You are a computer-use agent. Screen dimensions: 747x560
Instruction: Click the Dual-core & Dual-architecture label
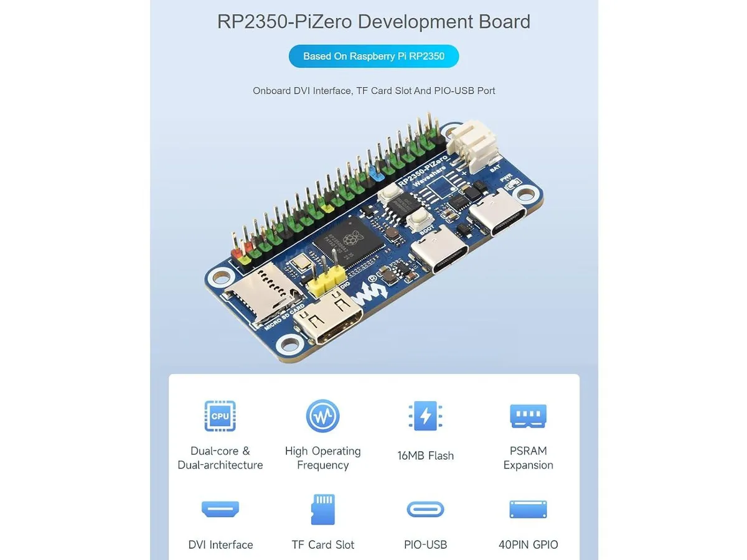(x=220, y=458)
